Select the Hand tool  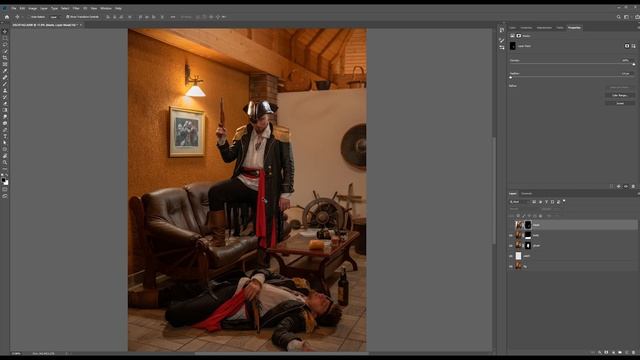(x=5, y=156)
